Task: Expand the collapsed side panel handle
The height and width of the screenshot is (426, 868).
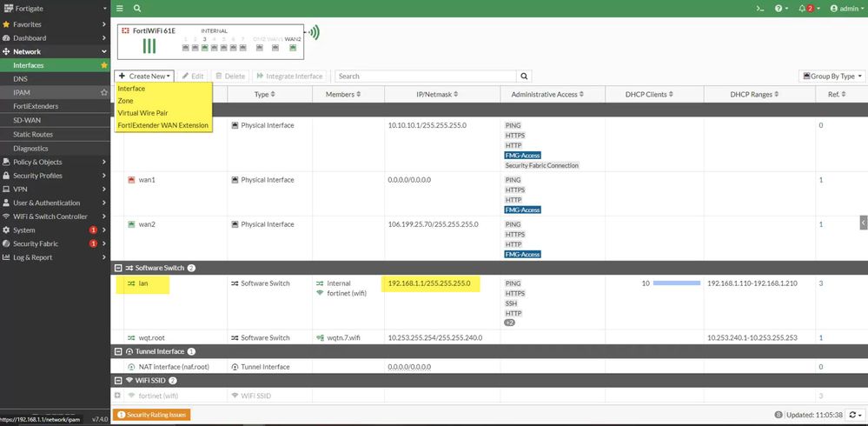Action: 864,223
